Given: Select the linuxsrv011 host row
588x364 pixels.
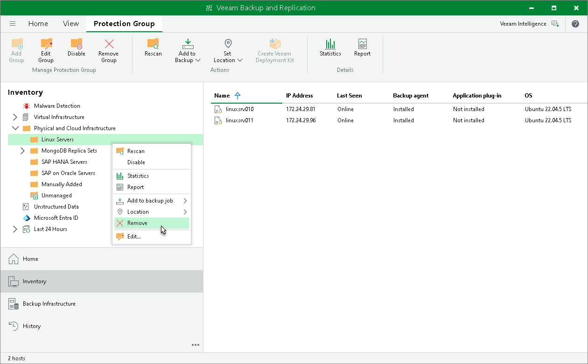Looking at the screenshot, I should [x=399, y=120].
